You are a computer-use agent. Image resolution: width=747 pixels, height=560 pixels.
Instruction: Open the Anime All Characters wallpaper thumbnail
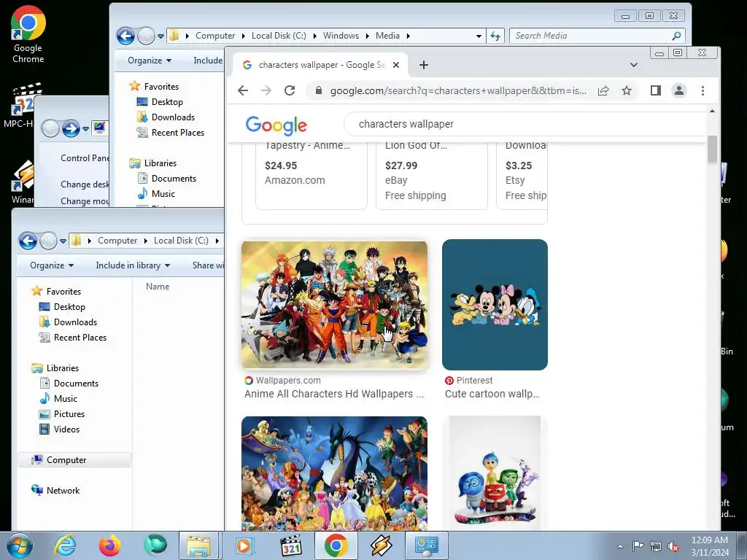coord(334,305)
